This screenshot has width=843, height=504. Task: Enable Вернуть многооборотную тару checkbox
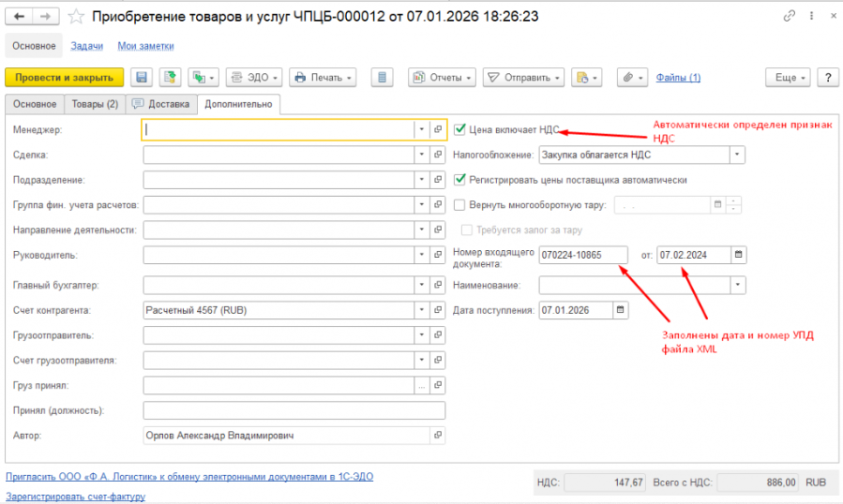(x=459, y=205)
